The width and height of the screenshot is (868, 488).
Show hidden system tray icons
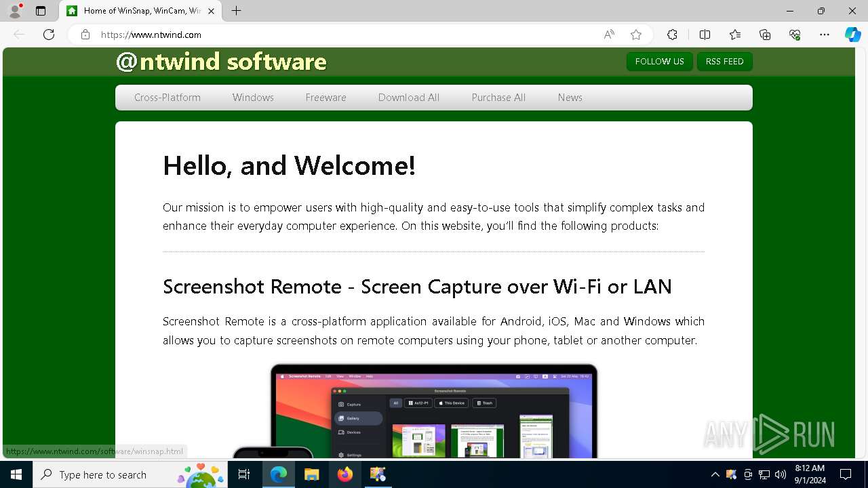pyautogui.click(x=715, y=474)
